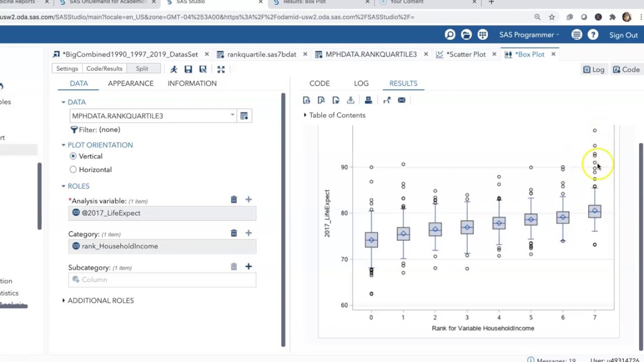Image resolution: width=644 pixels, height=362 pixels.
Task: Expand ADDITIONAL ROLES section
Action: [63, 301]
